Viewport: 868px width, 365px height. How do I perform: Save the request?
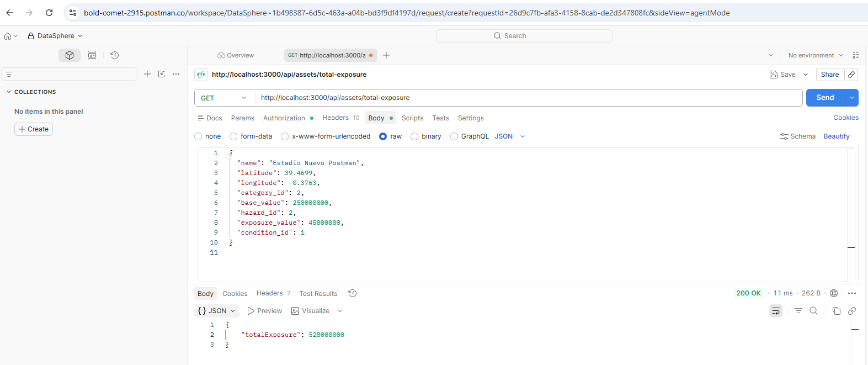tap(782, 75)
